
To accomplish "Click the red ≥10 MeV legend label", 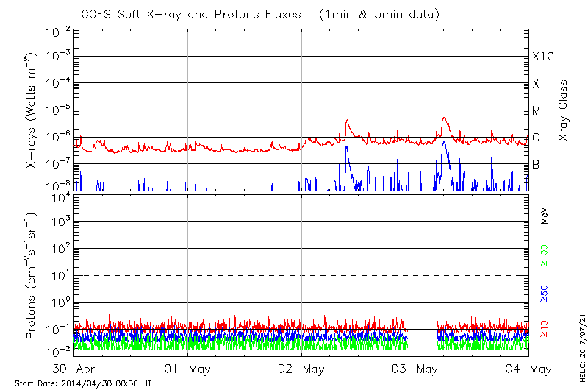I will 545,330.
